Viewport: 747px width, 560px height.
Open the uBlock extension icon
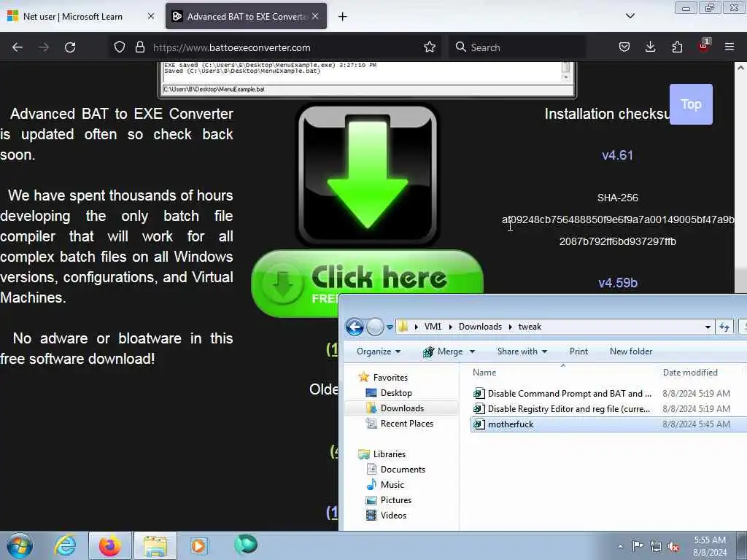704,46
